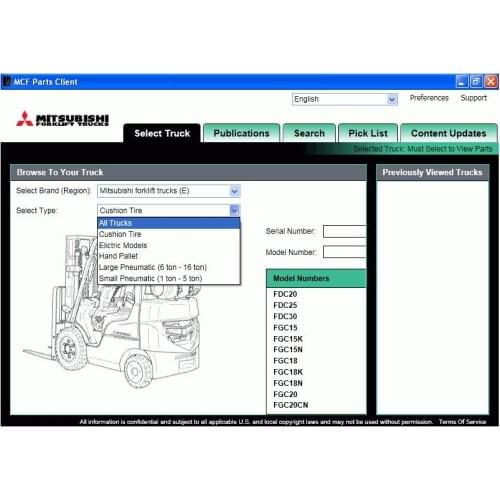This screenshot has width=500, height=500.
Task: Choose All Trucks from type list
Action: click(x=169, y=223)
